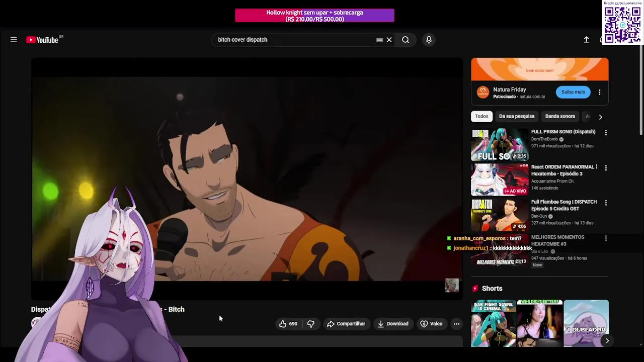Open the 'Who did it better?' short
Image resolution: width=644 pixels, height=362 pixels.
[x=540, y=323]
